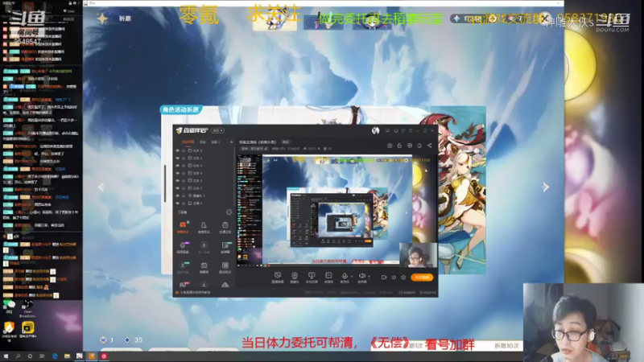This screenshot has width=644, height=362.
Task: Toggle visibility of 文本 2 source
Action: coord(178,180)
